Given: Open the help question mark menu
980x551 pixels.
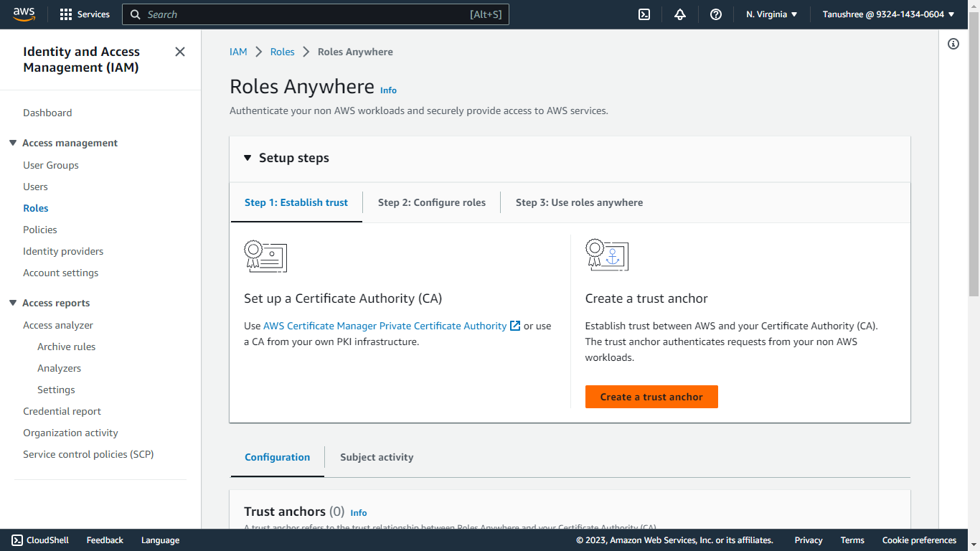Looking at the screenshot, I should click(x=716, y=14).
